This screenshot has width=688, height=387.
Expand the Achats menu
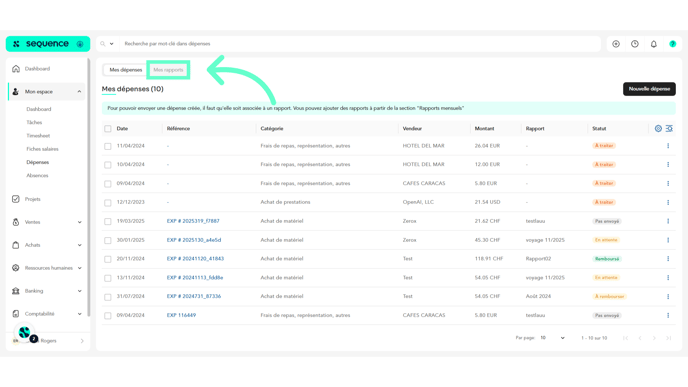79,245
